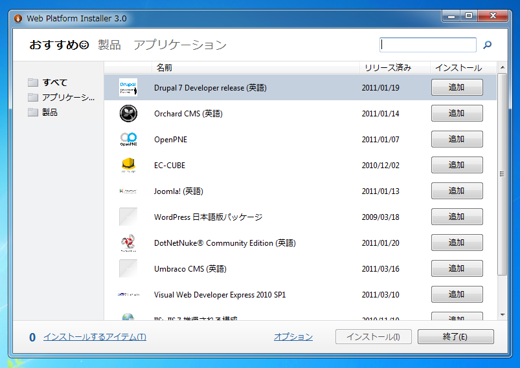Click the scrollbar down arrow
The image size is (520, 368).
(502, 314)
